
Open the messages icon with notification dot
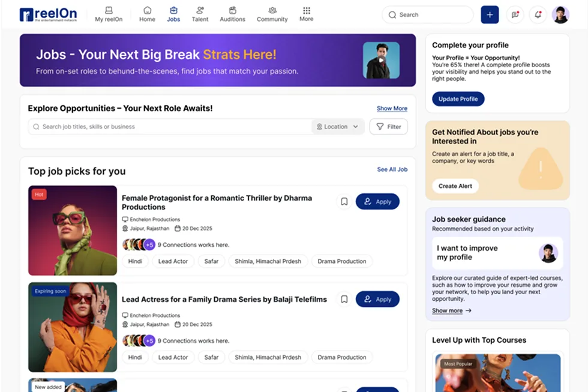(514, 14)
